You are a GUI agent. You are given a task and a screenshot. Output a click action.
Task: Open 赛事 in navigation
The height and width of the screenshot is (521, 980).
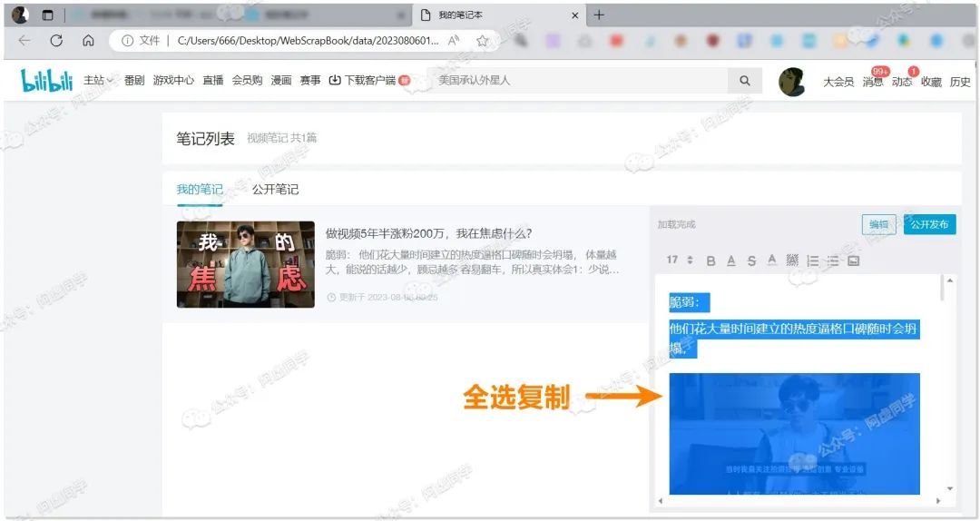pyautogui.click(x=310, y=80)
